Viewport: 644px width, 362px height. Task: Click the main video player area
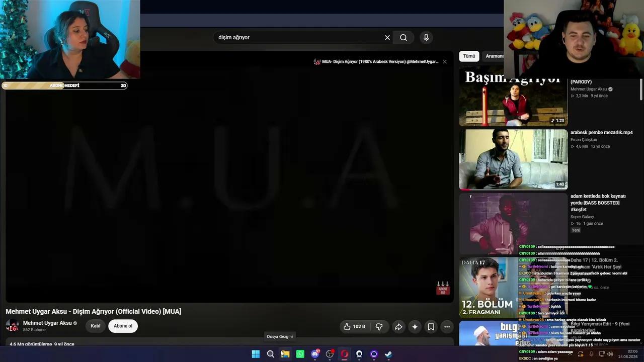tap(229, 177)
